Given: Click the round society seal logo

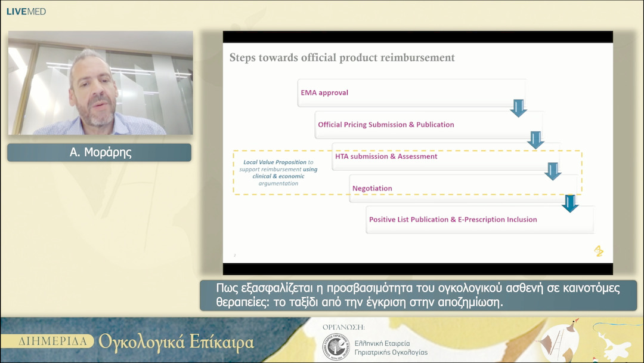Looking at the screenshot, I should coord(335,347).
